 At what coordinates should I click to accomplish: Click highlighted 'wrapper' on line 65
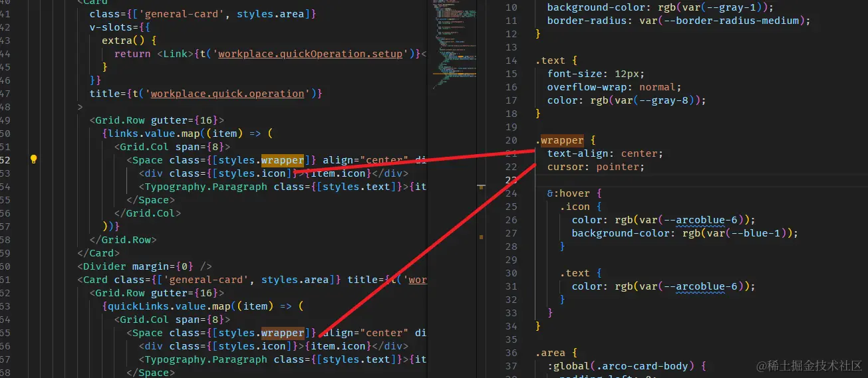pyautogui.click(x=283, y=333)
